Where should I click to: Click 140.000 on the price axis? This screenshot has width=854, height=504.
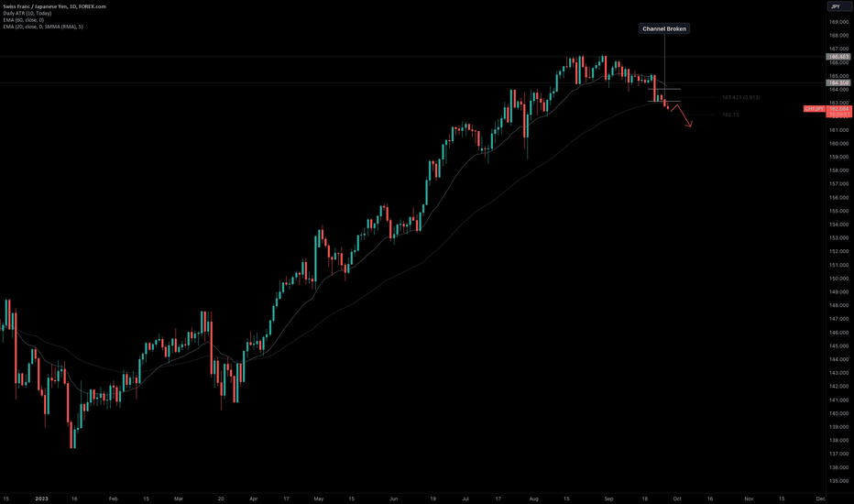pyautogui.click(x=839, y=413)
